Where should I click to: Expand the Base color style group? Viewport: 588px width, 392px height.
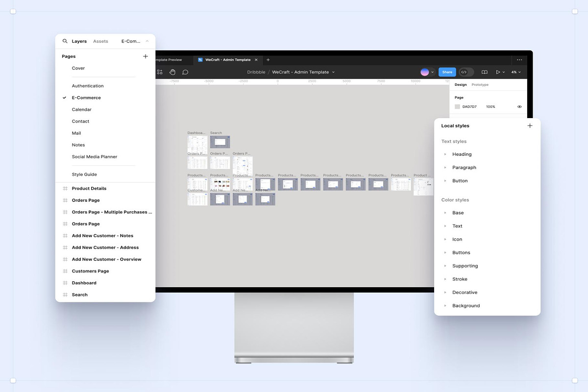coord(445,213)
